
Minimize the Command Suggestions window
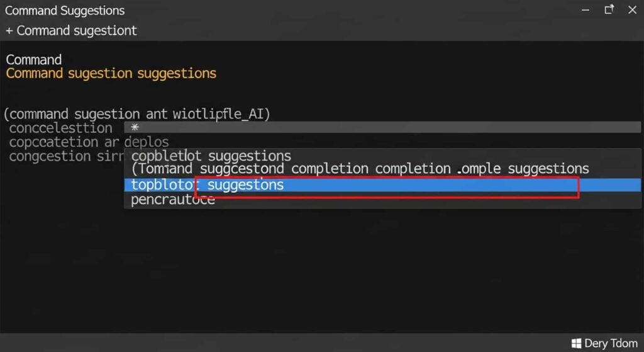pyautogui.click(x=586, y=10)
